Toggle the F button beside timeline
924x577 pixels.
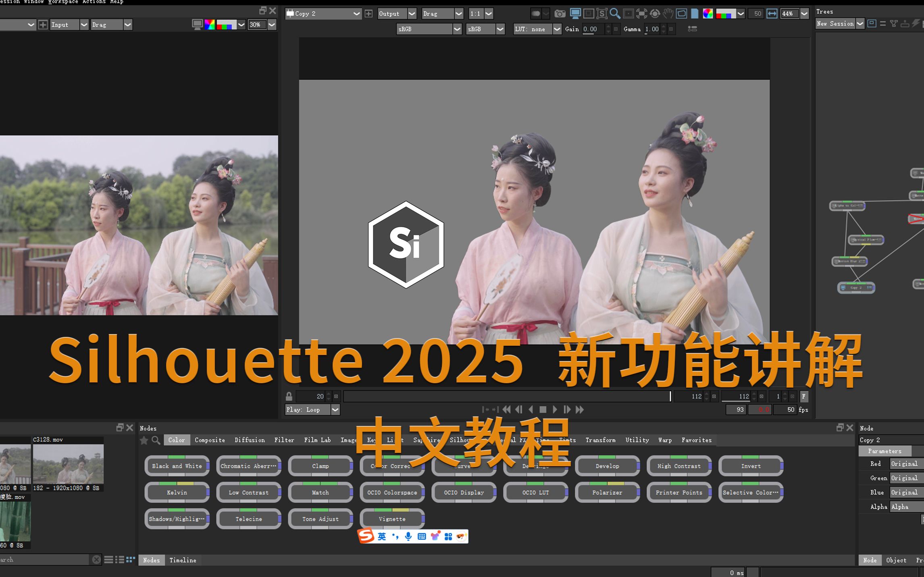coord(803,396)
